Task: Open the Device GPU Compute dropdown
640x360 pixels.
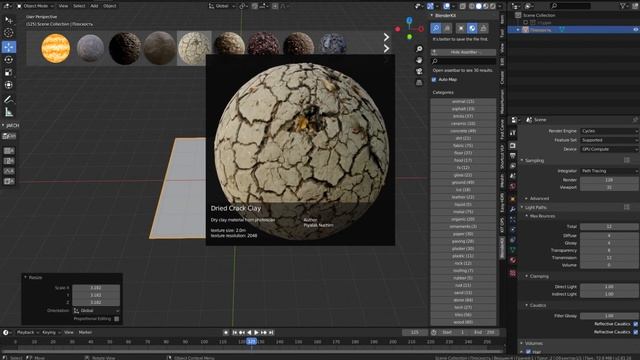Action: click(x=609, y=149)
